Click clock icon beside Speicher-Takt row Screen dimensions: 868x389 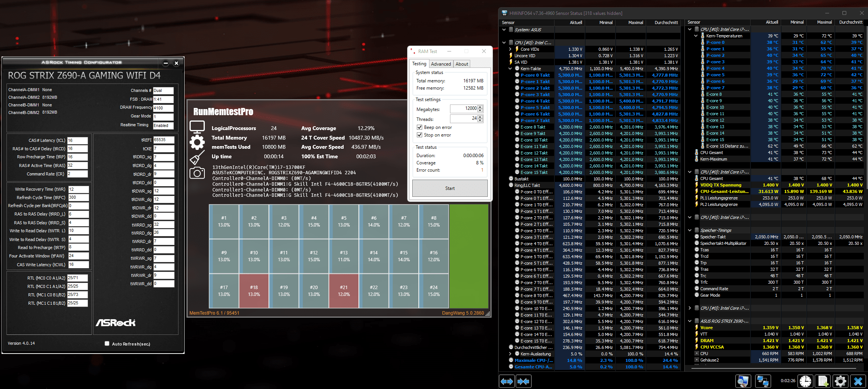[697, 236]
